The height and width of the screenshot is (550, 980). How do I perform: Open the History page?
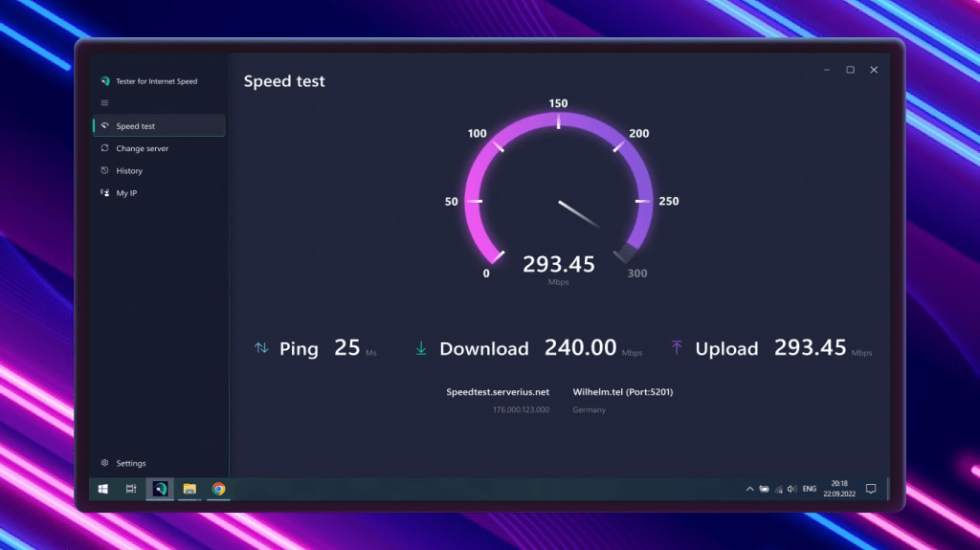tap(128, 171)
